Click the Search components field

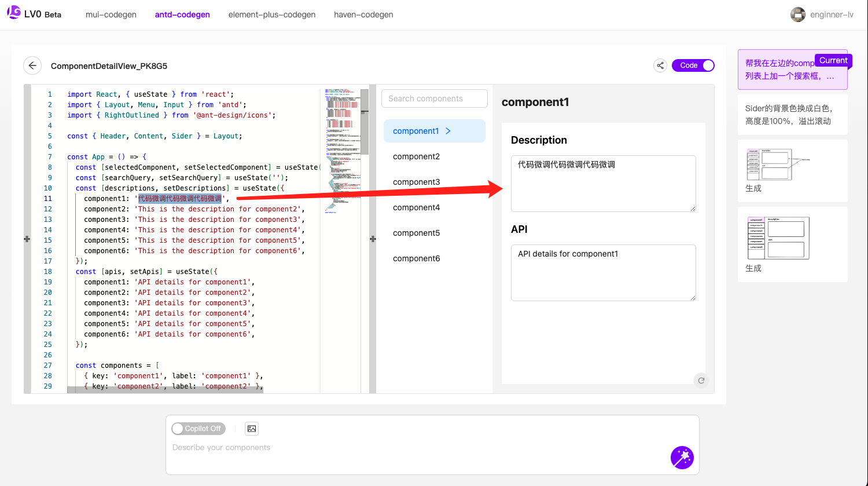pos(434,98)
